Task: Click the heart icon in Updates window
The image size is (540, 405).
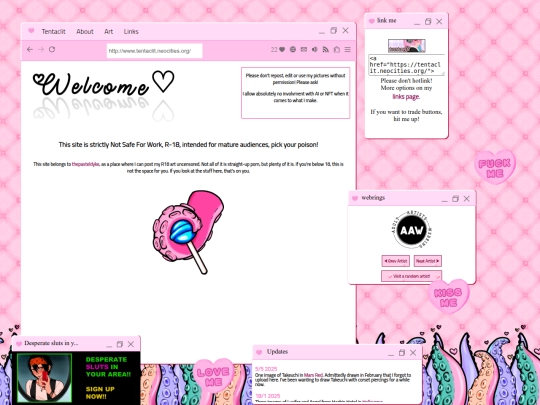Action: [x=259, y=352]
